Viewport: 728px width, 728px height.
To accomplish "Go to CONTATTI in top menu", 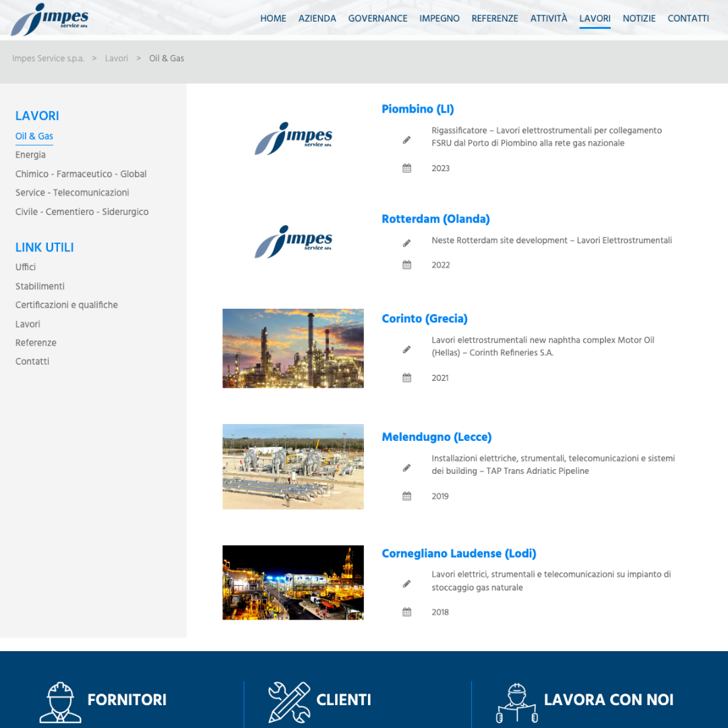I will (688, 19).
